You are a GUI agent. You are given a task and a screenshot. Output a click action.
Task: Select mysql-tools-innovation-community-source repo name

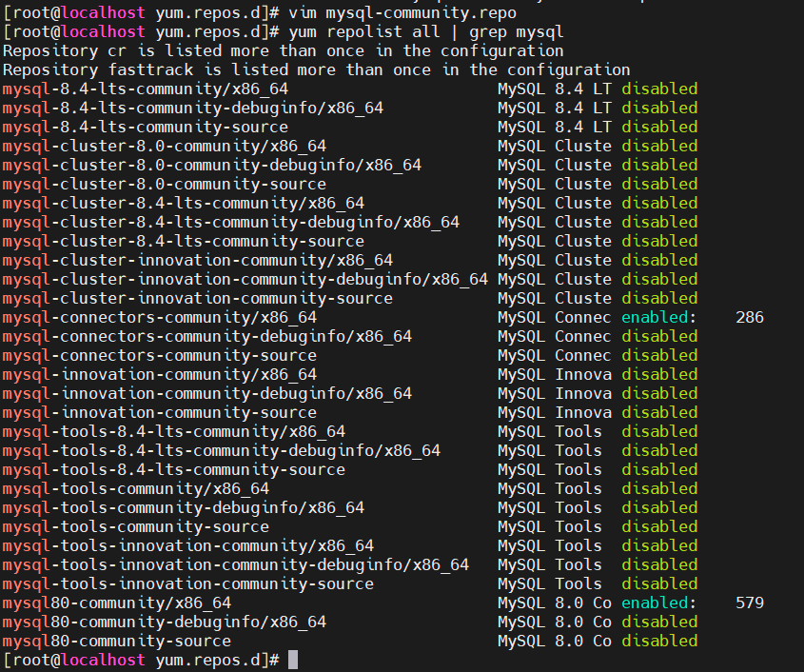[188, 583]
